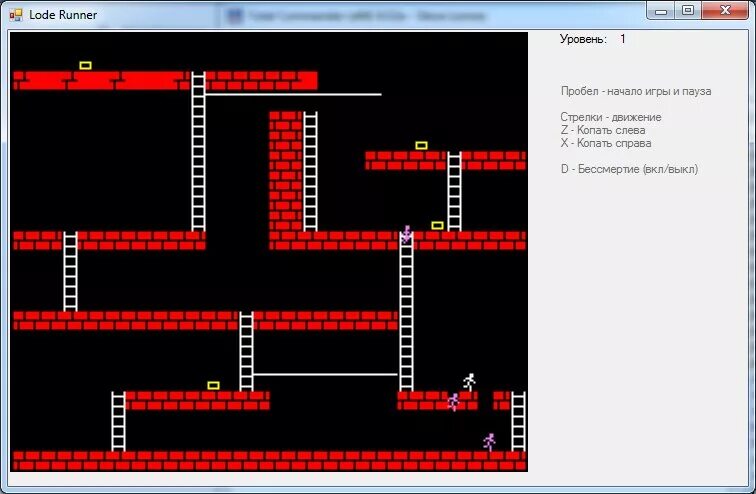Screen dimensions: 756x494
Task: Click the 'Стрелки - движение' hint
Action: (x=611, y=117)
